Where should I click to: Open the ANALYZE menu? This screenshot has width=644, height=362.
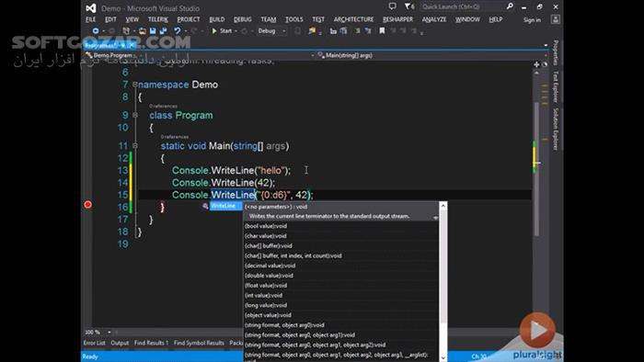(434, 19)
